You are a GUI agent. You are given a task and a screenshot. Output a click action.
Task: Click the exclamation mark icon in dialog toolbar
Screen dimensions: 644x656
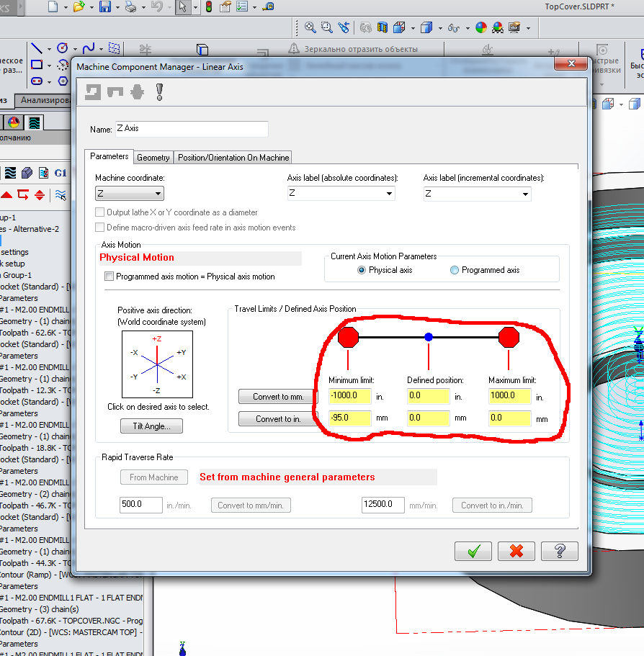[x=159, y=91]
